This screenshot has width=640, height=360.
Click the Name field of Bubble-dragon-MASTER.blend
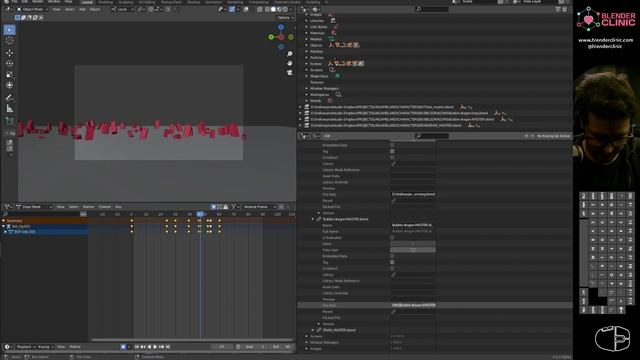click(413, 225)
